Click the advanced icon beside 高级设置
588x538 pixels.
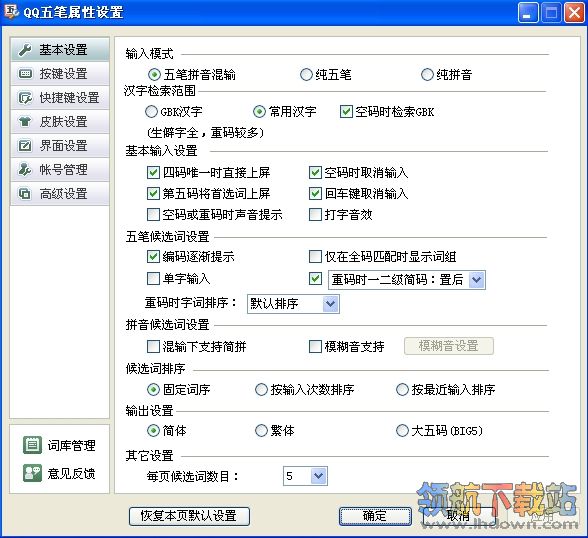[25, 193]
